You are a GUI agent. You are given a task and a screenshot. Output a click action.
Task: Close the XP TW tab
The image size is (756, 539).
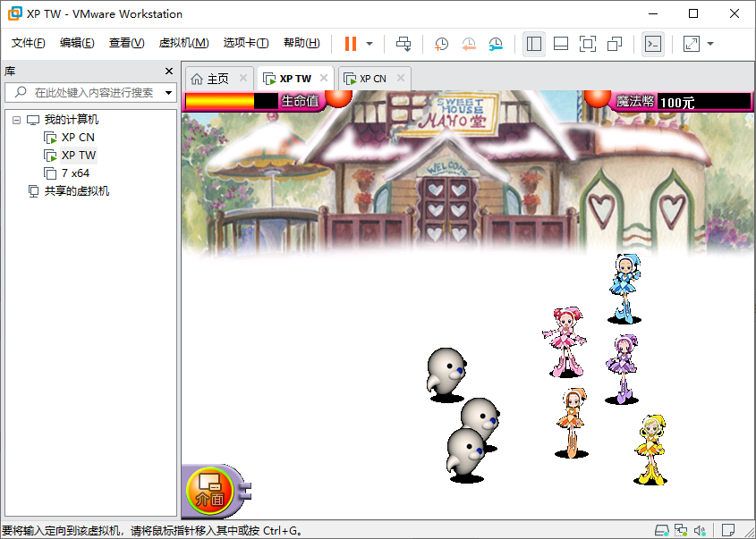[324, 78]
